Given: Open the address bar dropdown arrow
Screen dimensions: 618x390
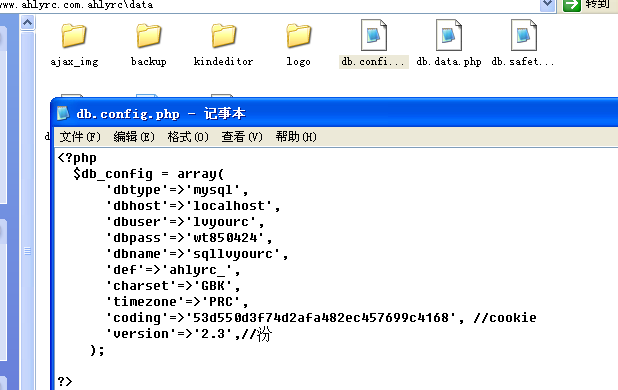Looking at the screenshot, I should [547, 5].
